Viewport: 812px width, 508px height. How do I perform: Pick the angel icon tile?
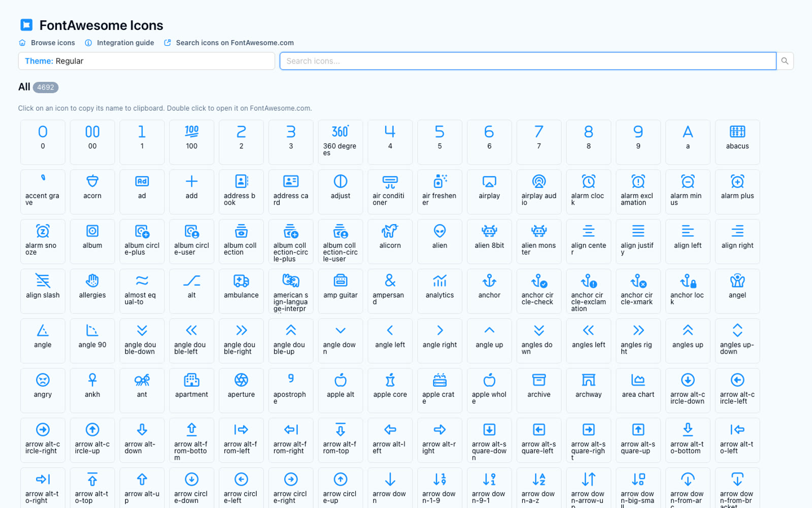pos(737,291)
